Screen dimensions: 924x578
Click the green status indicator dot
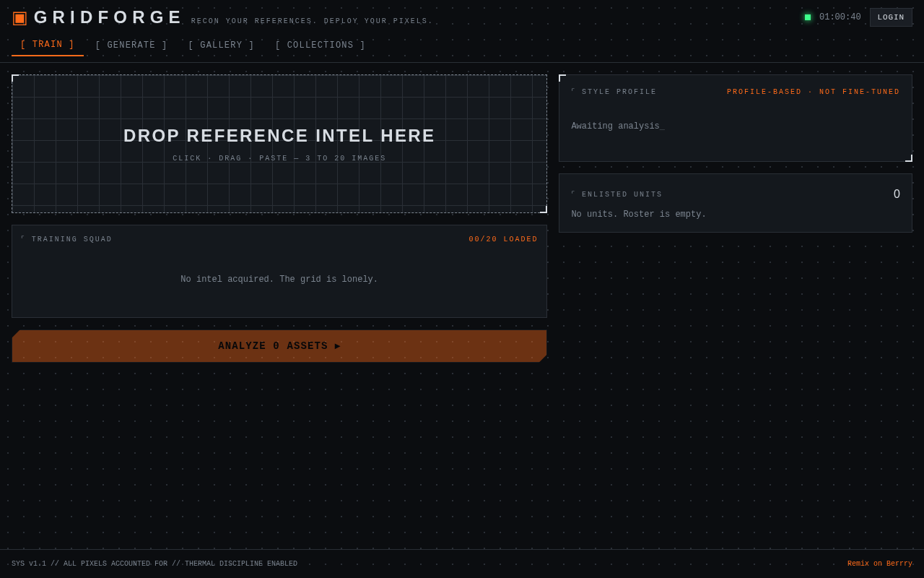click(x=808, y=17)
